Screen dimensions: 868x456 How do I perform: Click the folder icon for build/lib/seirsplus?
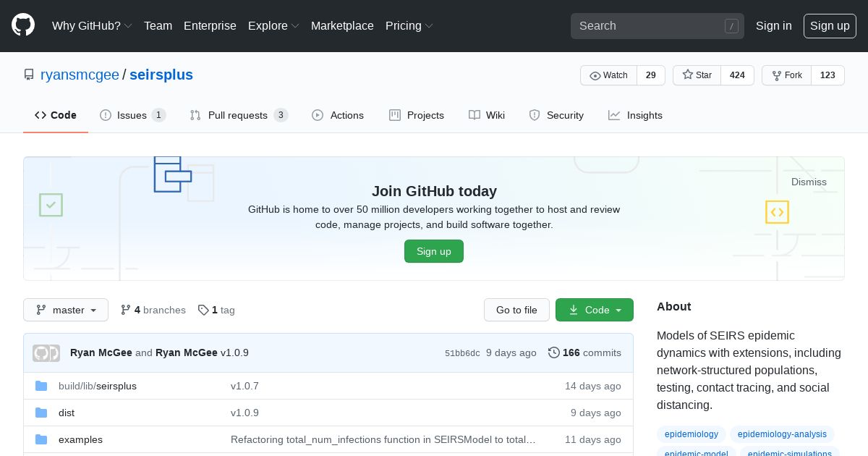point(41,386)
